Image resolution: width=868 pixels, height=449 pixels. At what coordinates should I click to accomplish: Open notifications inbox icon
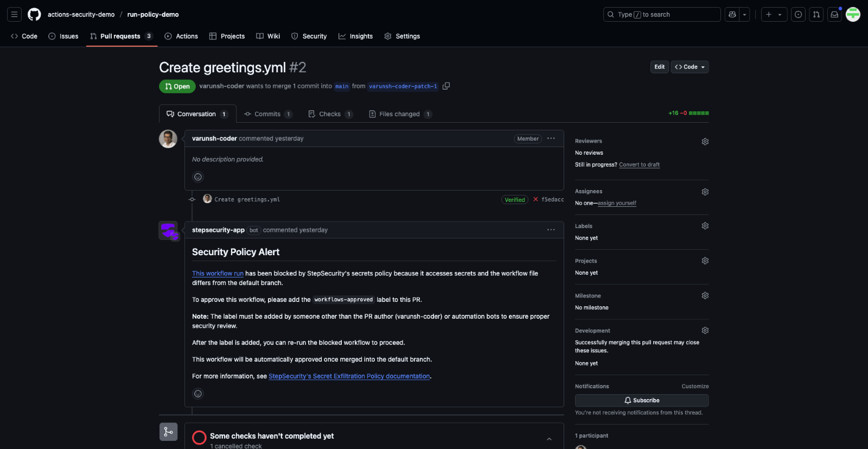(834, 15)
